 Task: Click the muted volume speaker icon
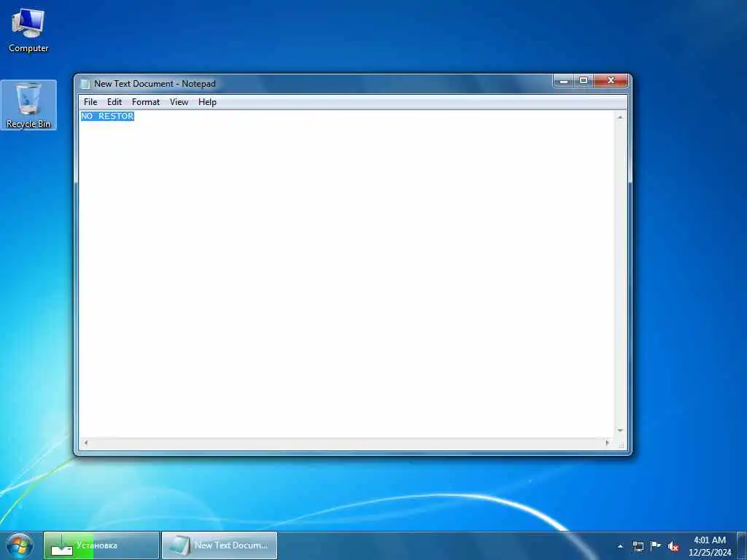[673, 547]
